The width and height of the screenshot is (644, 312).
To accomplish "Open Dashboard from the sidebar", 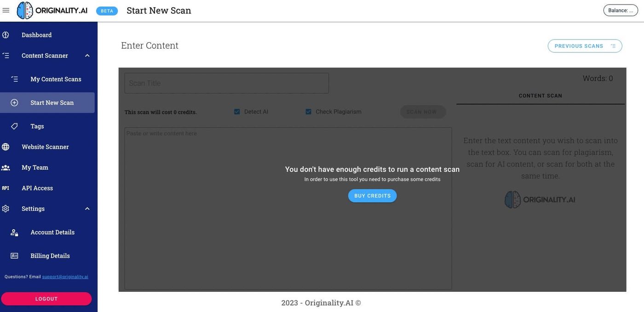I will [x=37, y=35].
